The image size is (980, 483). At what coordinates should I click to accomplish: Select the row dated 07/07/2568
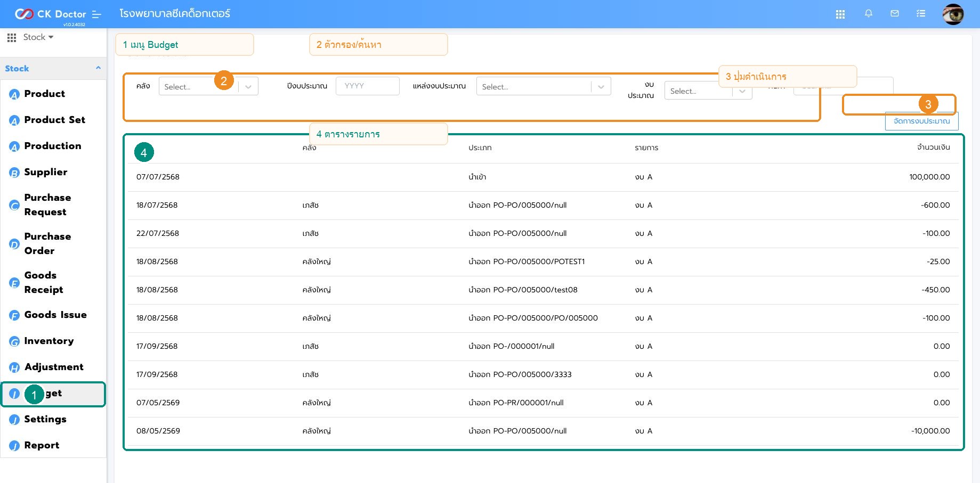click(x=543, y=177)
